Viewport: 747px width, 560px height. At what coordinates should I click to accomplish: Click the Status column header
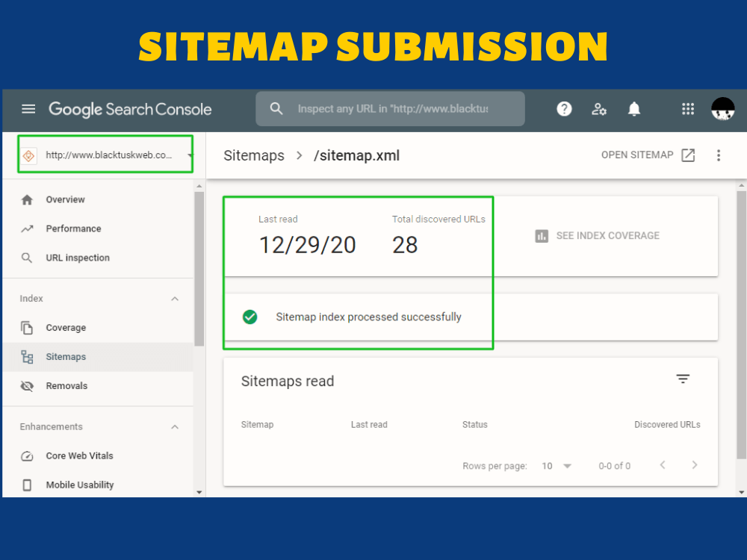pos(475,425)
